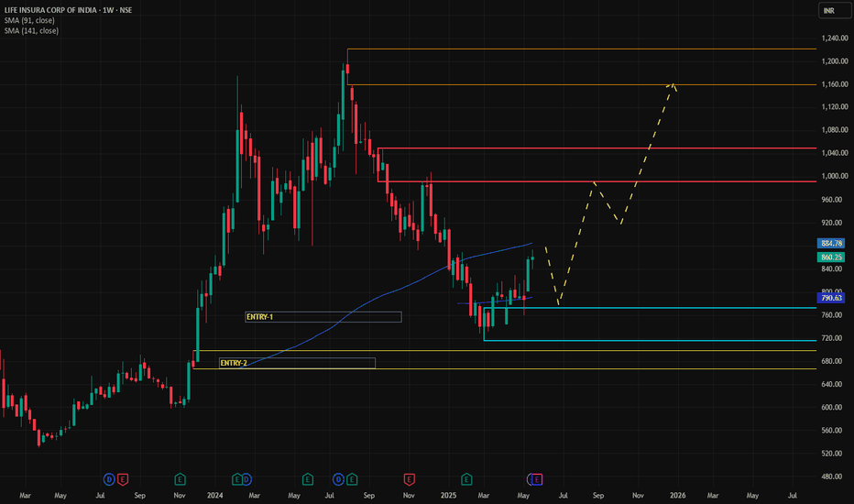The image size is (854, 504).
Task: Click the 860.25 current price label
Action: click(x=831, y=257)
